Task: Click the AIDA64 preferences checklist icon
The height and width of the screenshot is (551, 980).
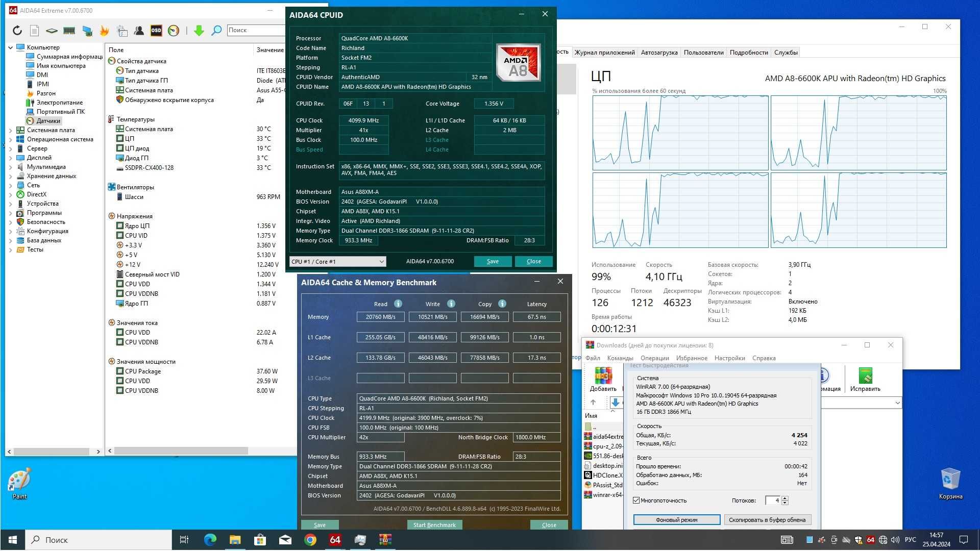Action: click(x=122, y=31)
